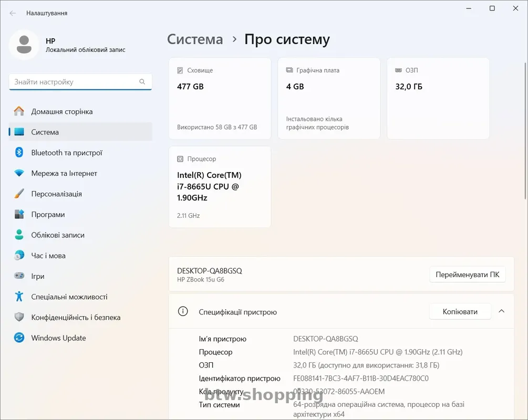Focus the Знайти настройку search field

74,82
